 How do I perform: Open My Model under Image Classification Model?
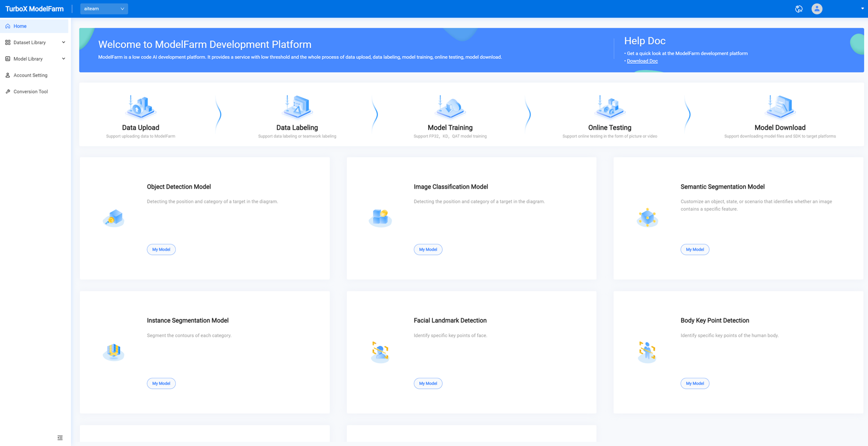click(x=428, y=249)
